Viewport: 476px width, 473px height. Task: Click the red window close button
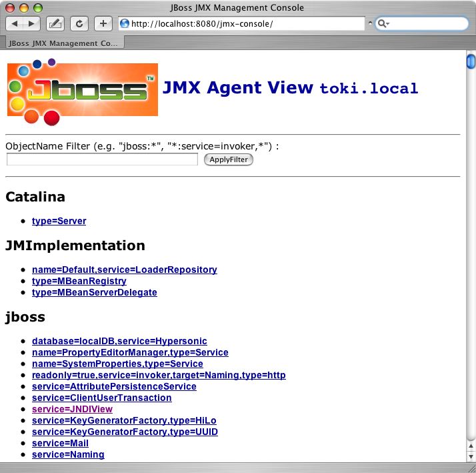[x=10, y=8]
